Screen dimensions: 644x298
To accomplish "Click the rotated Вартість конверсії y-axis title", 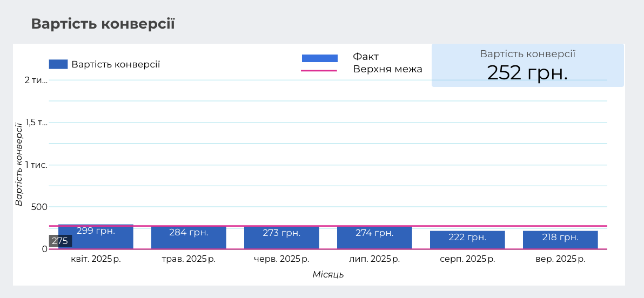I will click(x=19, y=164).
